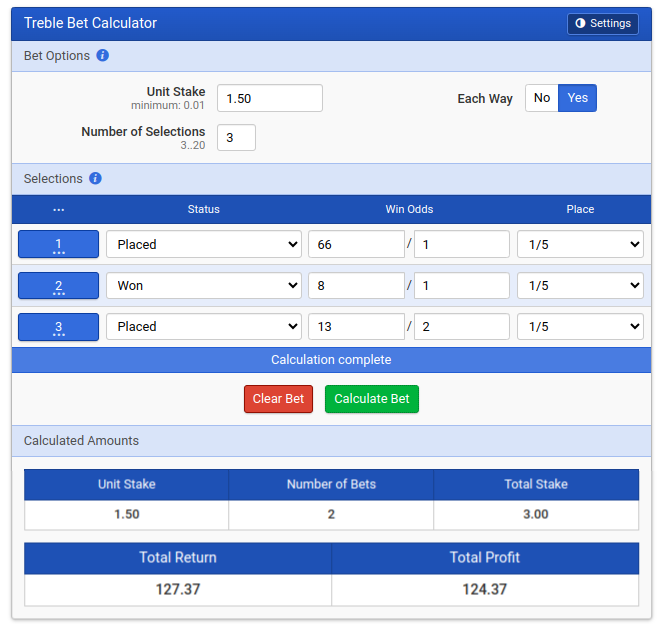Click the Total Profit value 124.37
Viewport: 660px width, 624px height.
click(484, 589)
